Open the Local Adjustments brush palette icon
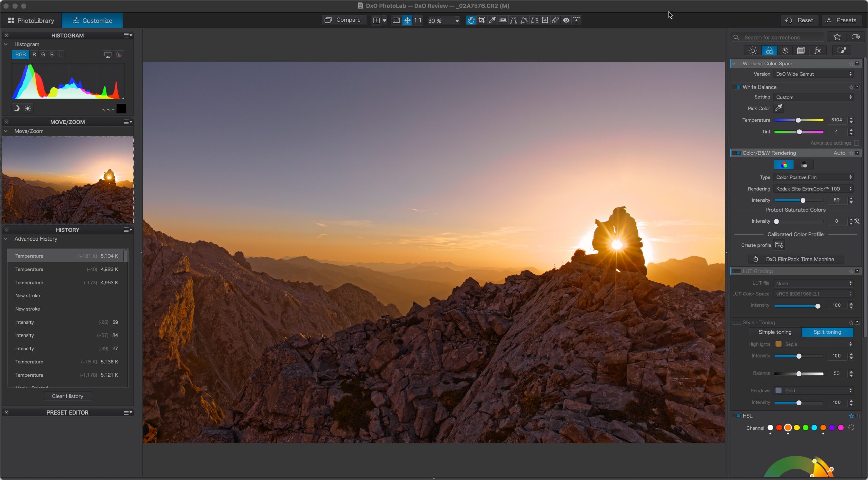868x480 pixels. 842,51
